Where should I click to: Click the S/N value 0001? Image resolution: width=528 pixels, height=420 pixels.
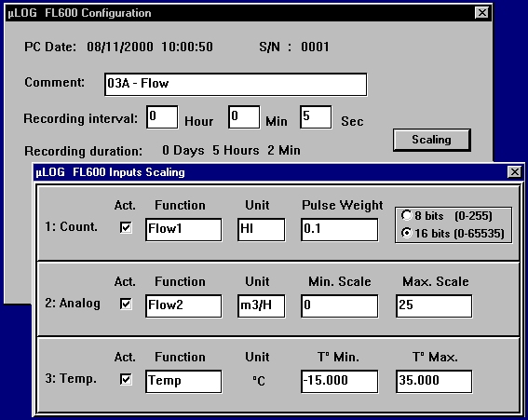point(315,47)
